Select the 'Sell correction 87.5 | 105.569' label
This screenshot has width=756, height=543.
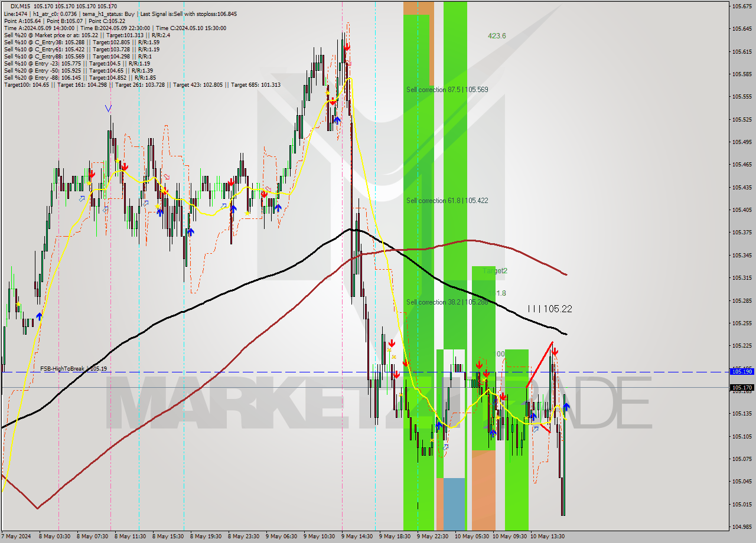(x=447, y=90)
